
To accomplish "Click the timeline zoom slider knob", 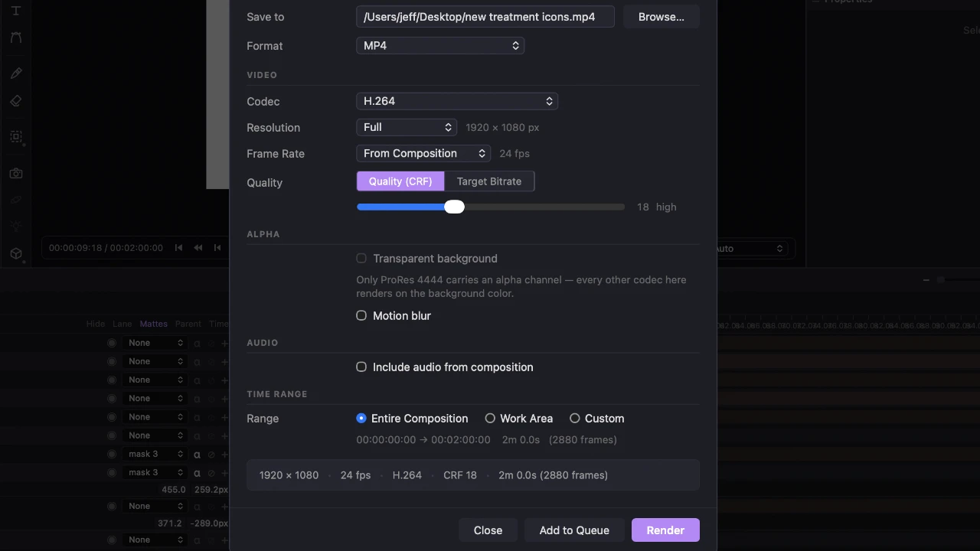I will [x=941, y=280].
